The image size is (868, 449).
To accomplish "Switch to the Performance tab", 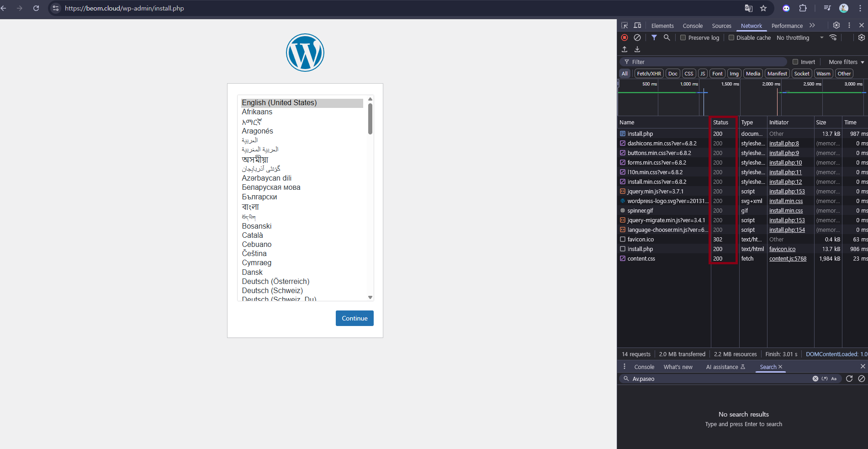I will click(787, 26).
